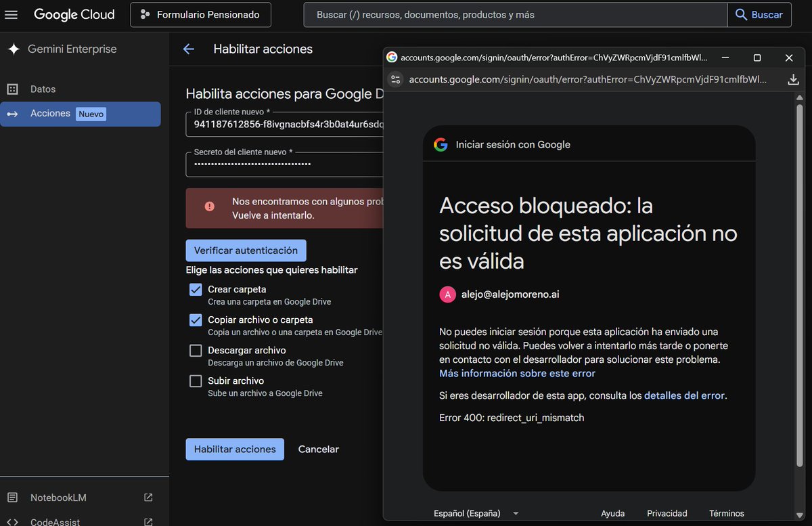Check the Descargar archivo checkbox
812x526 pixels.
196,351
